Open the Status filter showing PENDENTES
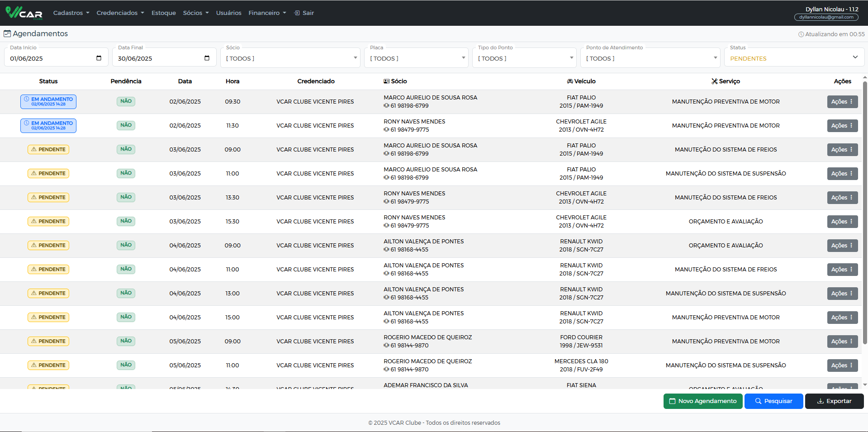 (x=794, y=58)
